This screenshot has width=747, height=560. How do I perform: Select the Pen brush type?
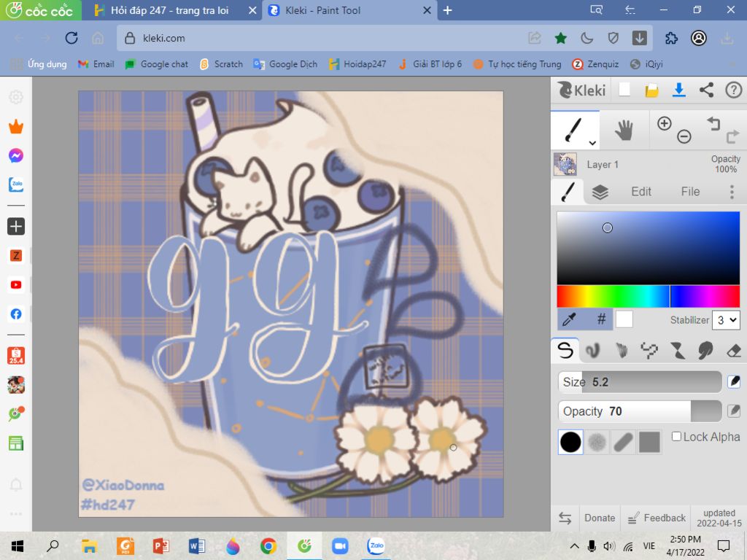tap(565, 351)
